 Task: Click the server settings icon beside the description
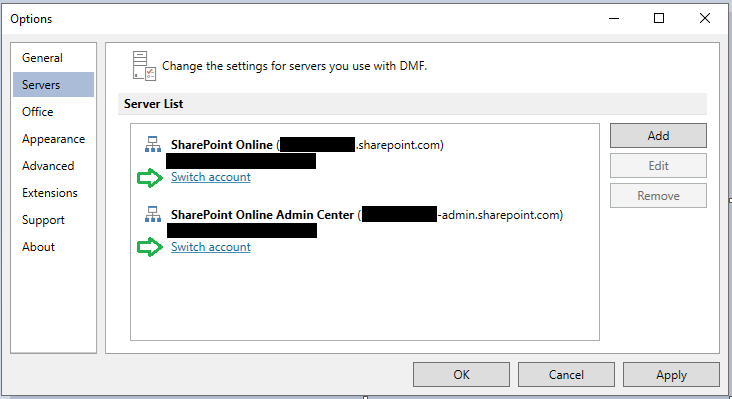144,66
